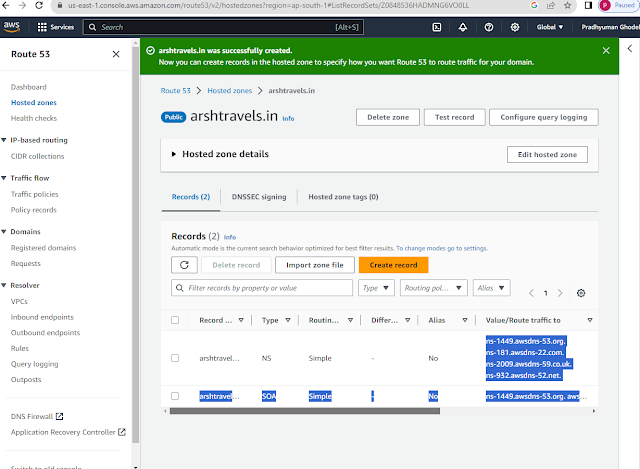
Task: Open Health checks in the sidebar
Action: (x=34, y=118)
